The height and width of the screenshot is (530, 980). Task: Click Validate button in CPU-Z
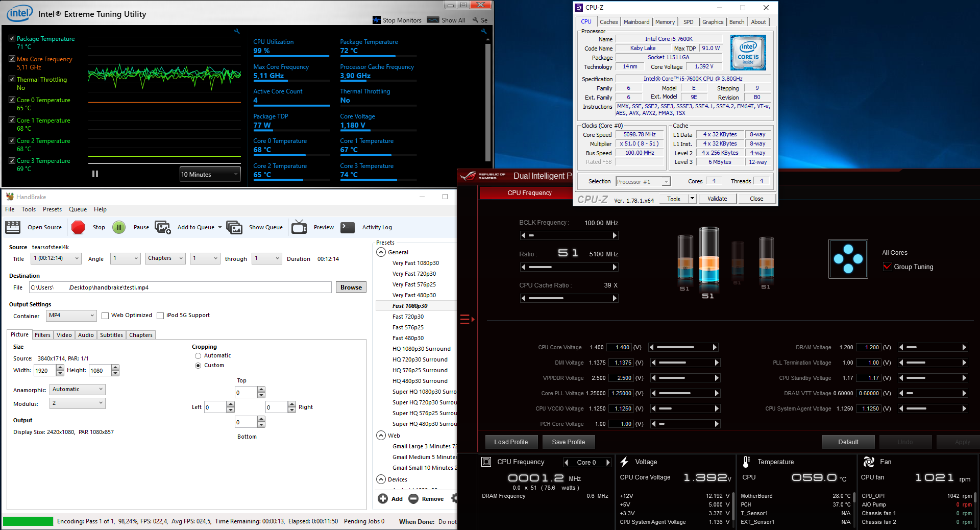click(717, 199)
